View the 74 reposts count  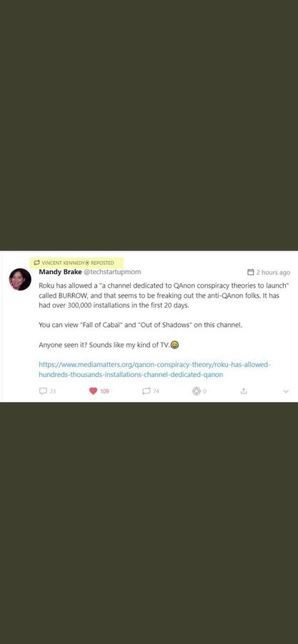click(156, 391)
